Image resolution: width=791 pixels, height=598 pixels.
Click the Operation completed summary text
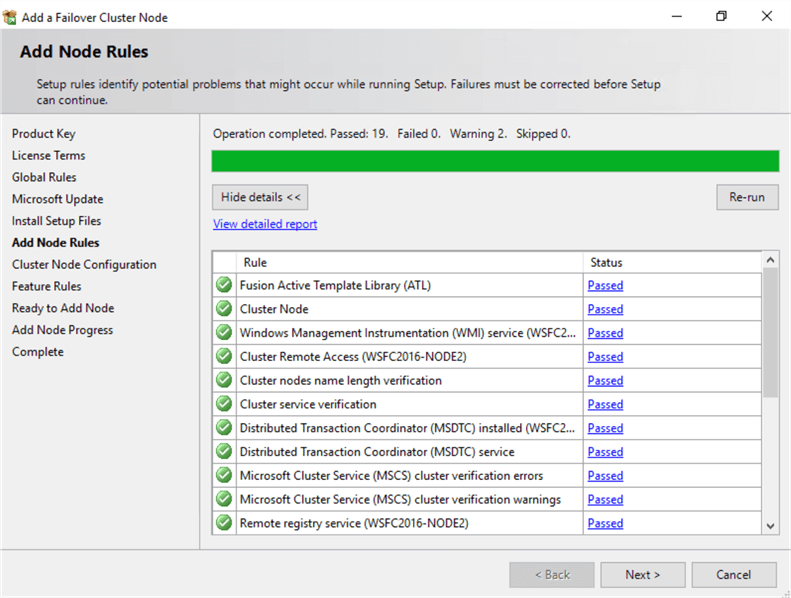391,134
